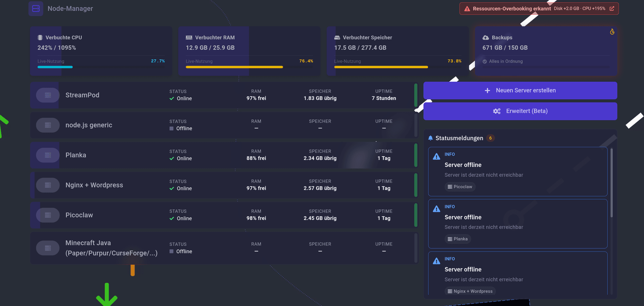Viewport: 644px width, 306px height.
Task: Click Nginx + Wordpress 2.57 GB übrig value
Action: coord(320,188)
